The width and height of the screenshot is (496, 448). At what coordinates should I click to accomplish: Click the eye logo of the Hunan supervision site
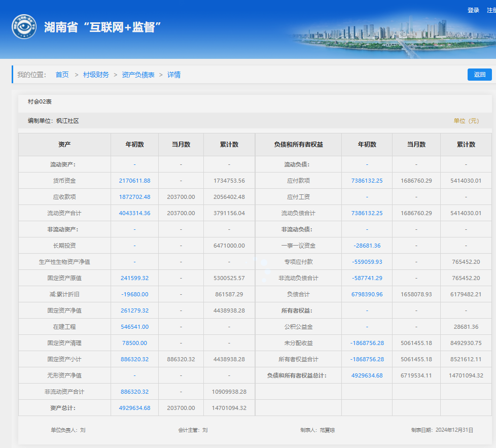[x=24, y=26]
